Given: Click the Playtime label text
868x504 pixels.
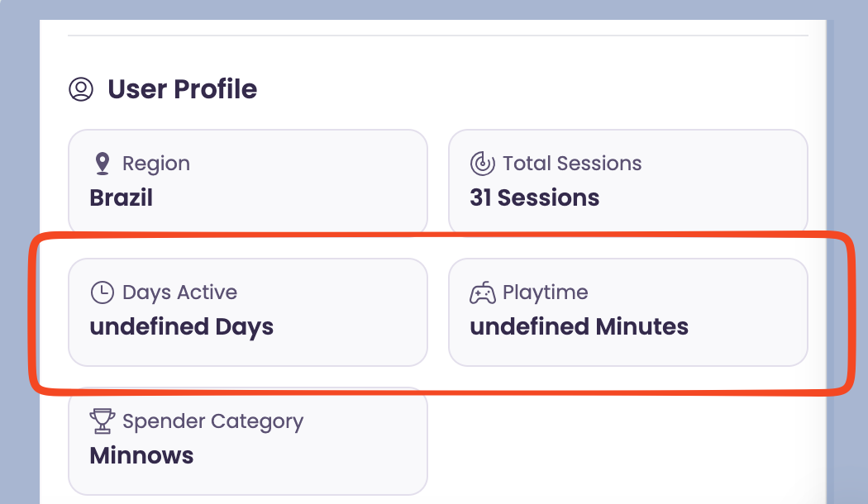Looking at the screenshot, I should 545,292.
